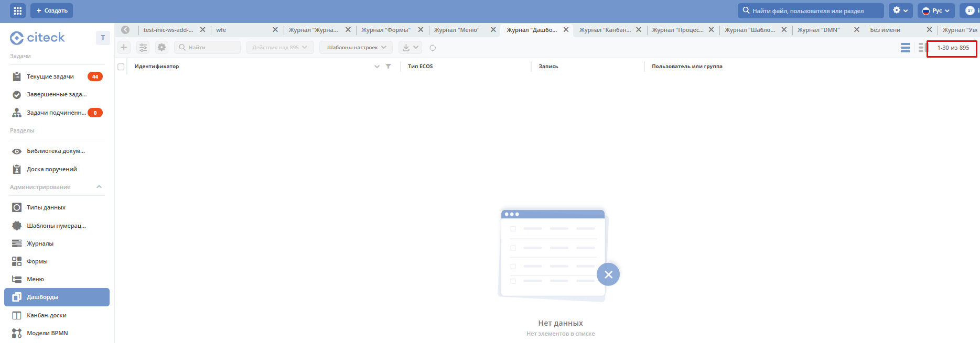Collapse the Администрирование section

coord(99,187)
